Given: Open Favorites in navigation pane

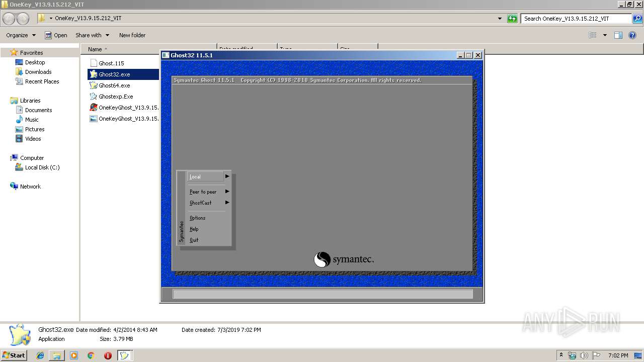Looking at the screenshot, I should (x=31, y=53).
